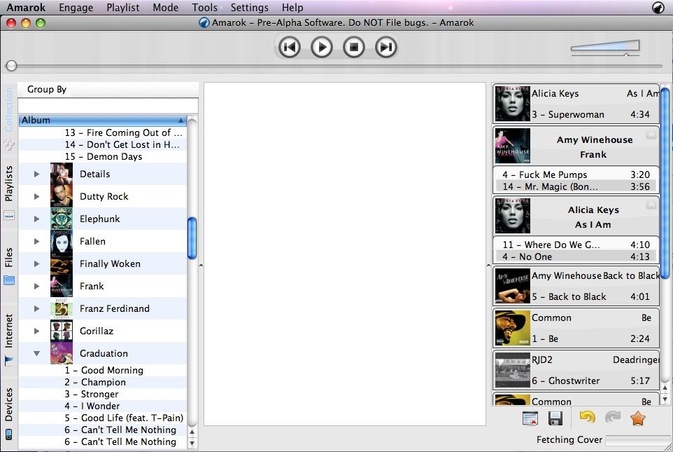Collapse the Graduation album
The width and height of the screenshot is (673, 452).
tap(37, 353)
